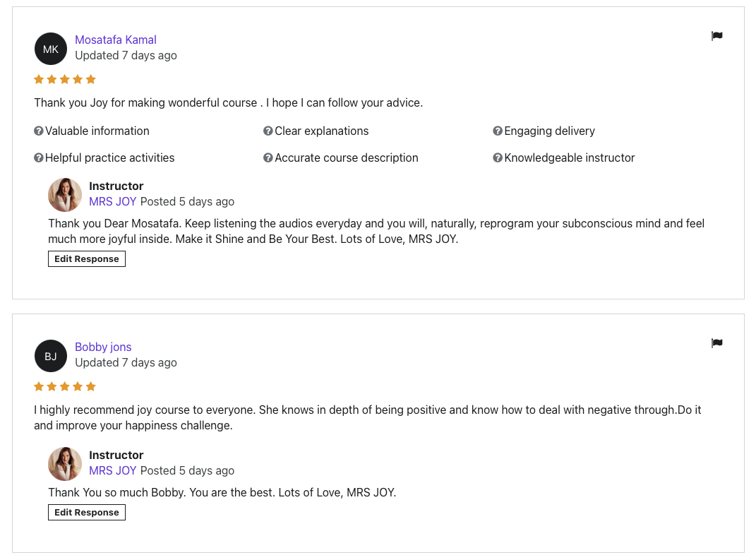Flag Mosatafa Kamal's review
Screen dimensions: 756x560
(x=716, y=36)
